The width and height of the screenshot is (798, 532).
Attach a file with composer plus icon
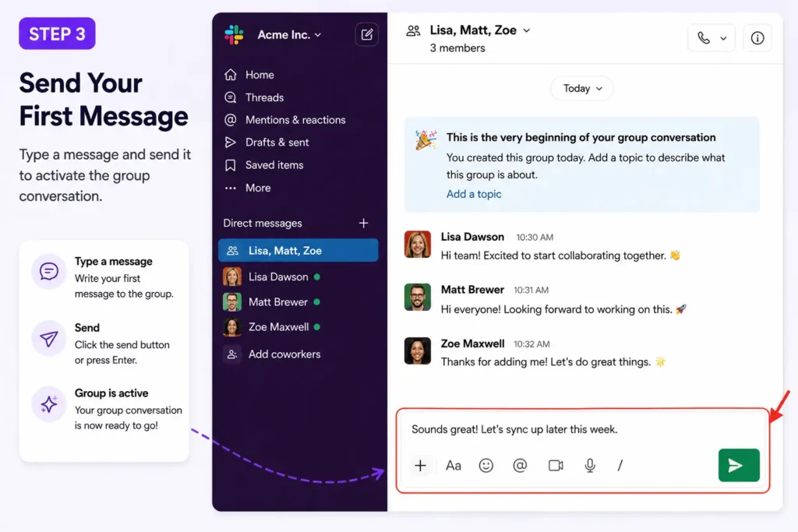tap(420, 465)
